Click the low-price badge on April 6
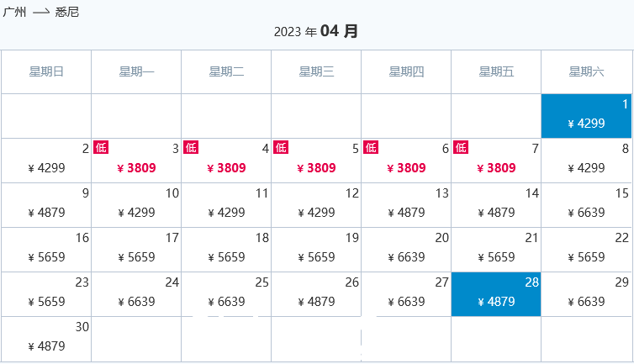Viewport: 634px width, 364px height. [x=371, y=147]
